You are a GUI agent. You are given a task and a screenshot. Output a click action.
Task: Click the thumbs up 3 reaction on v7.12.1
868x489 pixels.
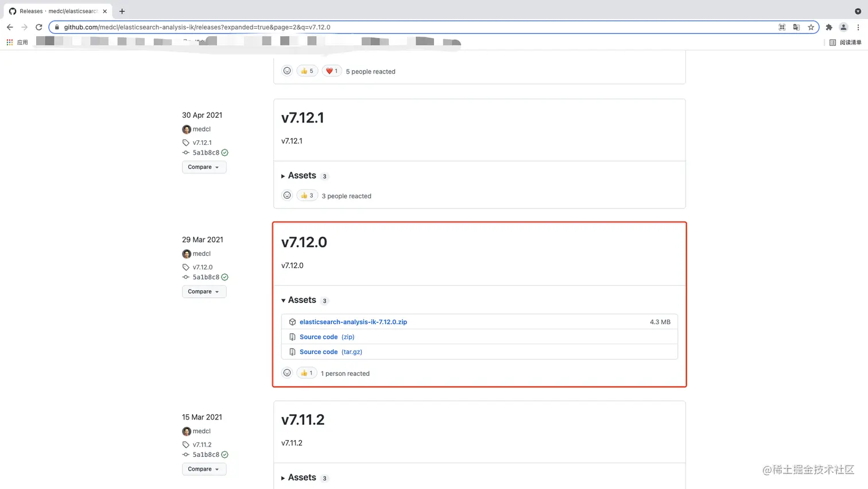click(307, 195)
